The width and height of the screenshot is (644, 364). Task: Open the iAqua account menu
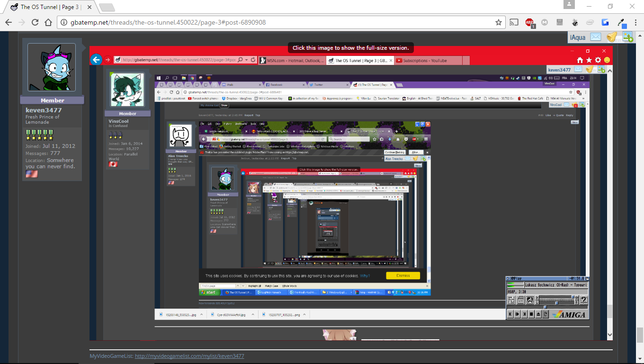[x=577, y=37]
